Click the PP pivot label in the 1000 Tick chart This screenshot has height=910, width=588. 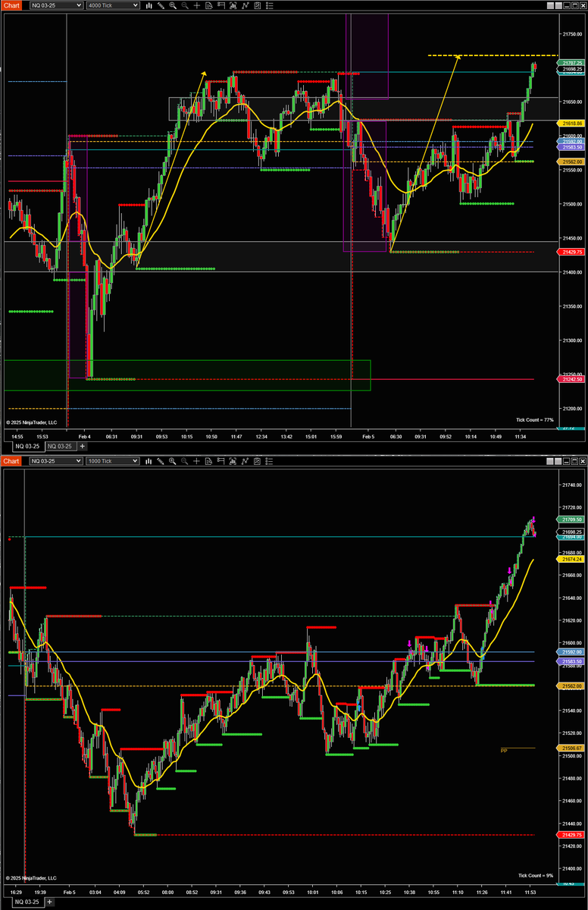pyautogui.click(x=504, y=751)
